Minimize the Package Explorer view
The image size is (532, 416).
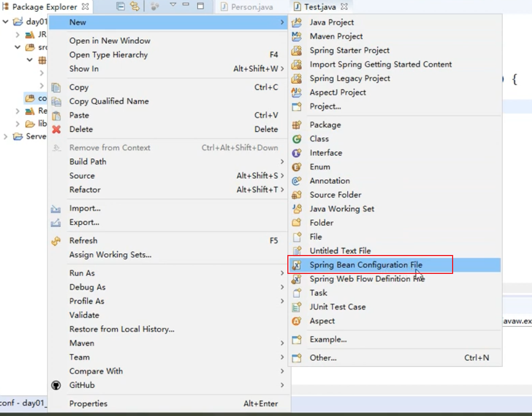coord(186,5)
